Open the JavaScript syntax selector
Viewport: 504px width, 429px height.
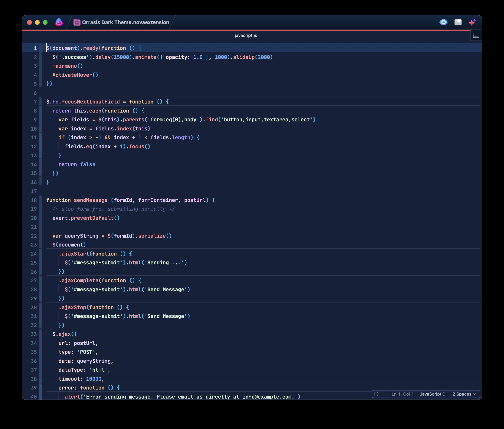tap(432, 394)
